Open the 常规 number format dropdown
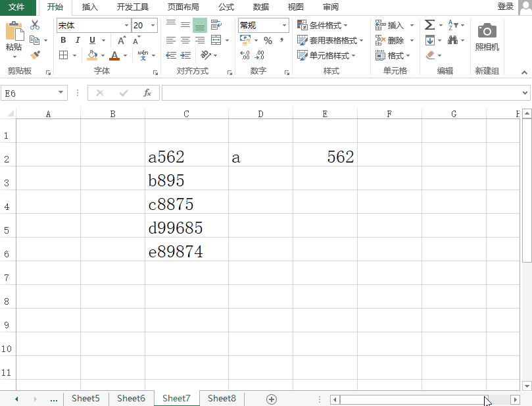This screenshot has width=532, height=406. pyautogui.click(x=285, y=25)
